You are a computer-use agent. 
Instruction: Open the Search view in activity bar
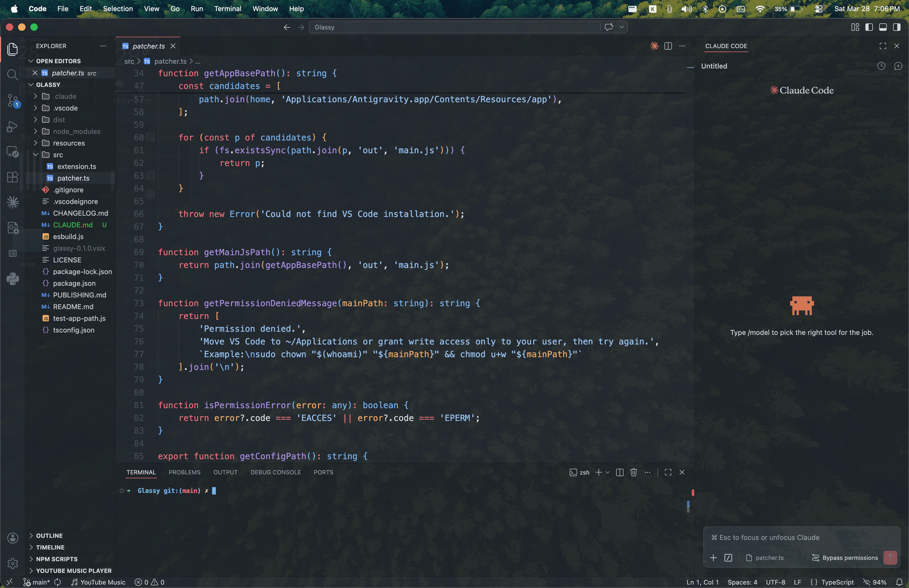12,74
